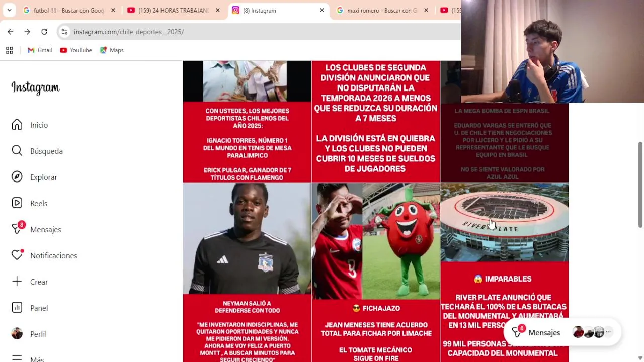Open the Perfil avatar icon
Viewport: 644px width, 362px height.
tap(17, 334)
